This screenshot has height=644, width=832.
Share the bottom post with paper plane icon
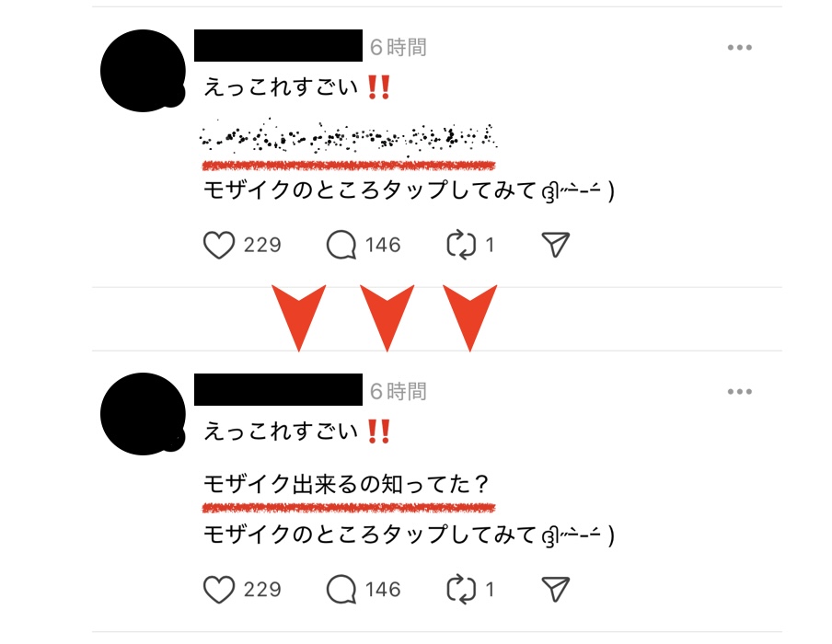[556, 589]
